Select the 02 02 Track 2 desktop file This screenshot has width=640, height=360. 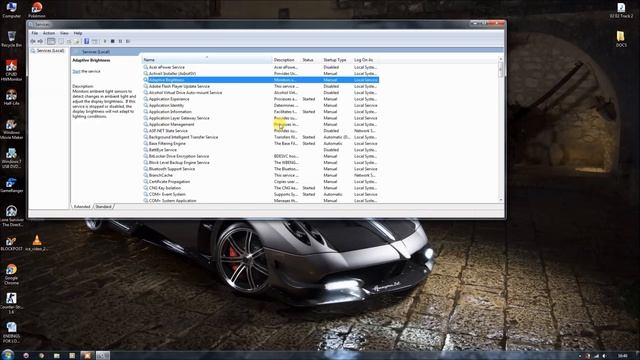(621, 10)
